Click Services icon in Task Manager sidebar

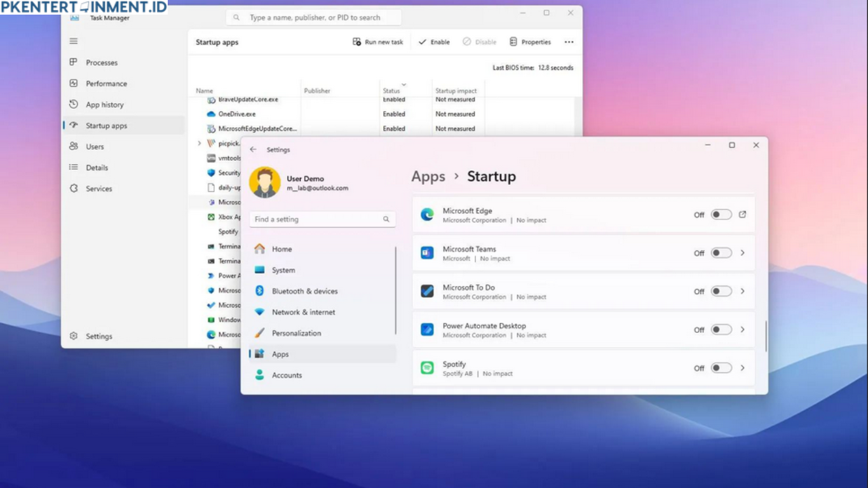[74, 189]
